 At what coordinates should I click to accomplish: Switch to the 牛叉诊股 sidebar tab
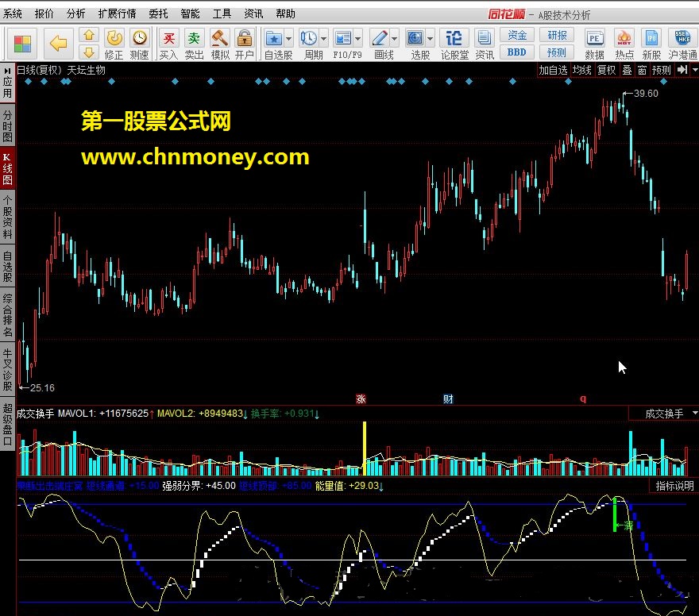point(8,370)
